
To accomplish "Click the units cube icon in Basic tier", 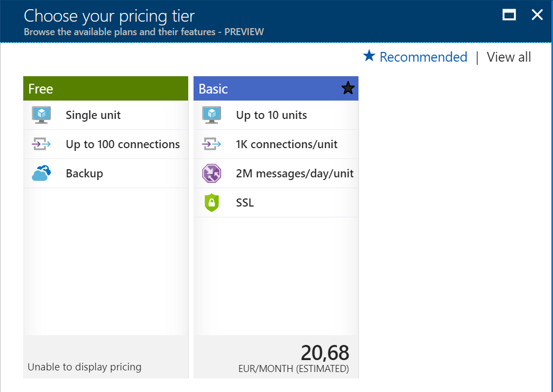I will (211, 115).
